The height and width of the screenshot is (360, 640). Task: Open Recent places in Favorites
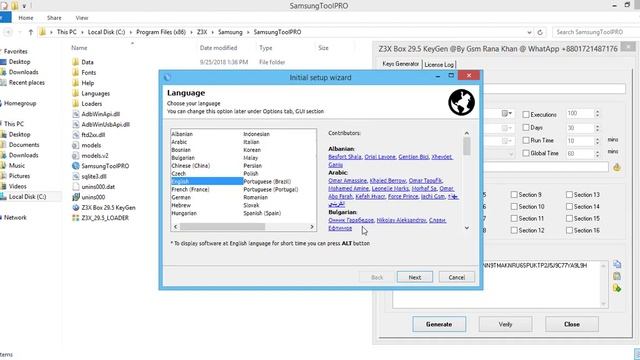[27, 82]
